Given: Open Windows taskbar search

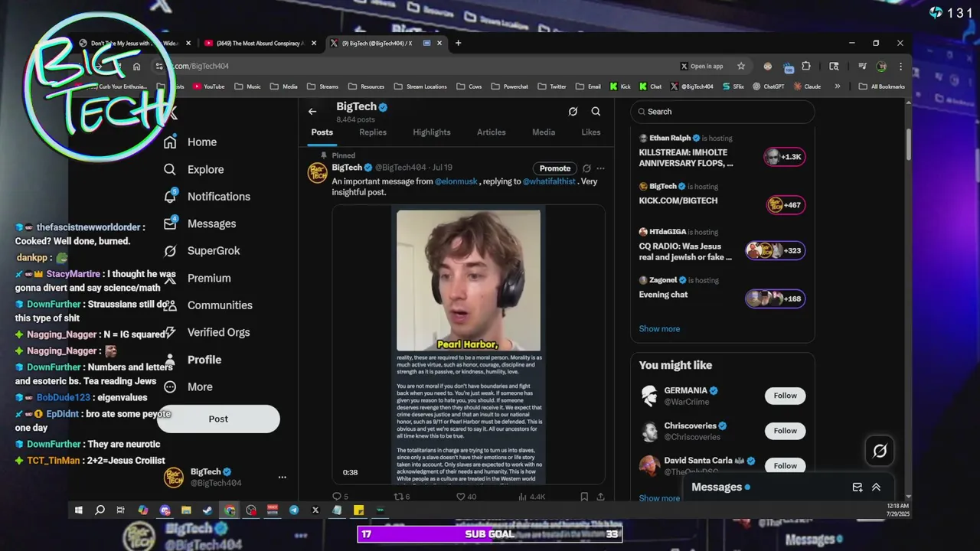Looking at the screenshot, I should [100, 510].
